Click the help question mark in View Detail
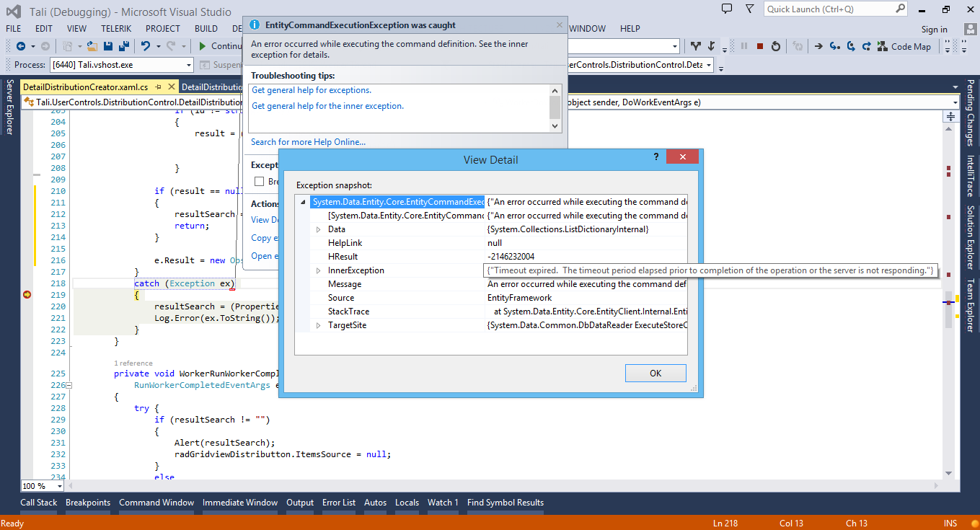Viewport: 980px width, 530px height. point(656,156)
